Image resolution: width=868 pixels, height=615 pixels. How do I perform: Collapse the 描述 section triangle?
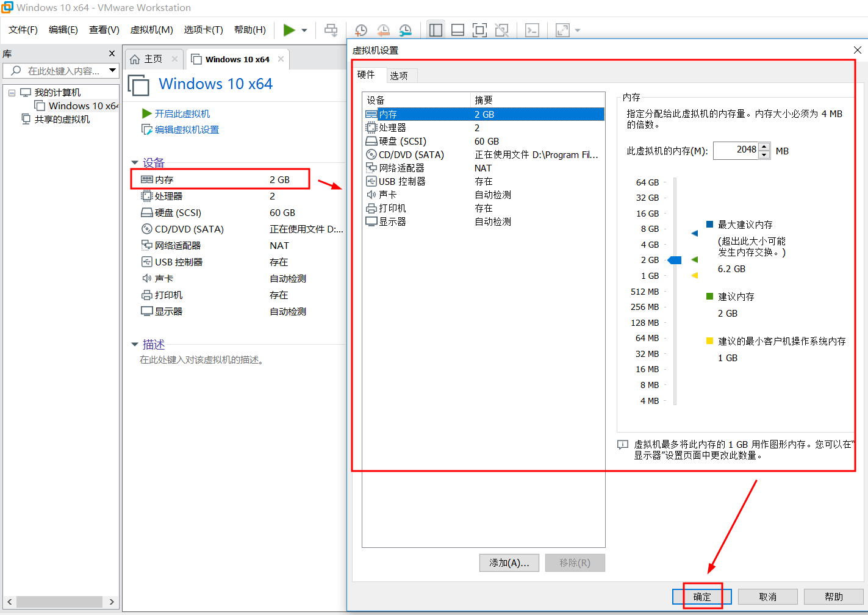[x=135, y=345]
